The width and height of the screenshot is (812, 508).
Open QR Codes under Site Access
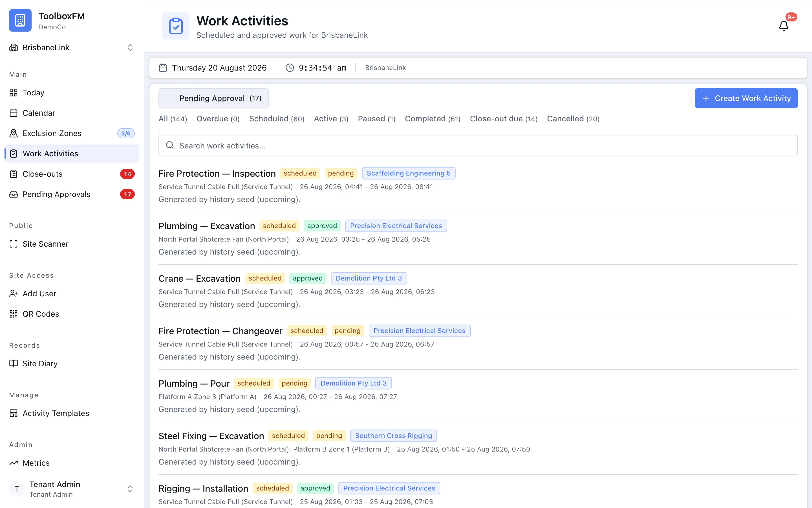coord(72,314)
